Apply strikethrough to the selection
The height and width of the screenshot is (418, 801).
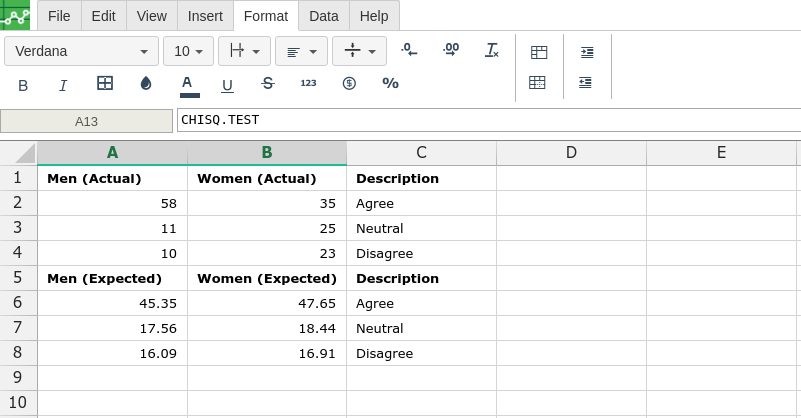267,84
